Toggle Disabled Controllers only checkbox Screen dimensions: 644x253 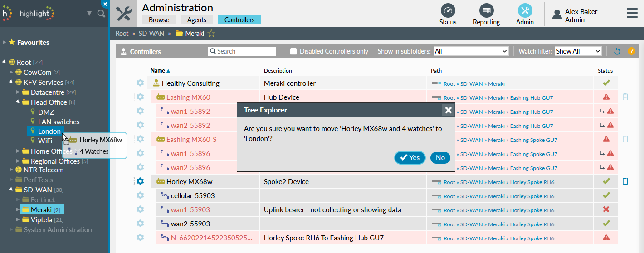pos(293,51)
